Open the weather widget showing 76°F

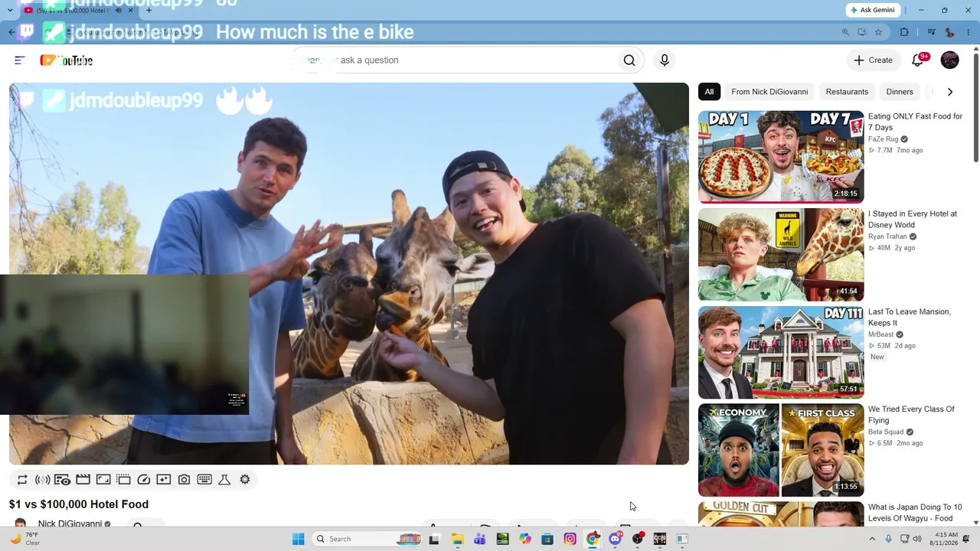[24, 539]
